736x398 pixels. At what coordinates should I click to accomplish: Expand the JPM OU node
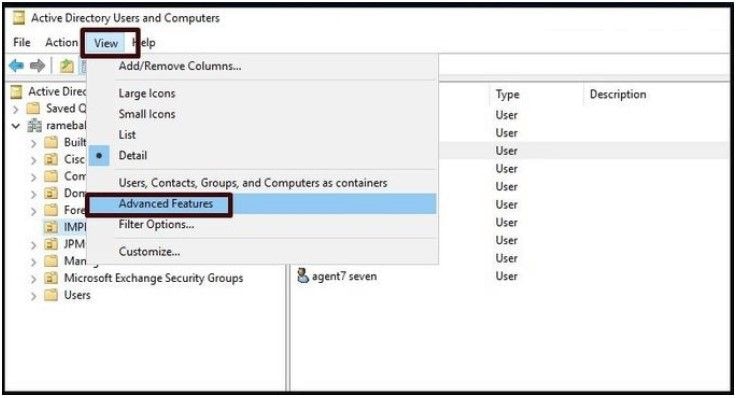(x=33, y=245)
